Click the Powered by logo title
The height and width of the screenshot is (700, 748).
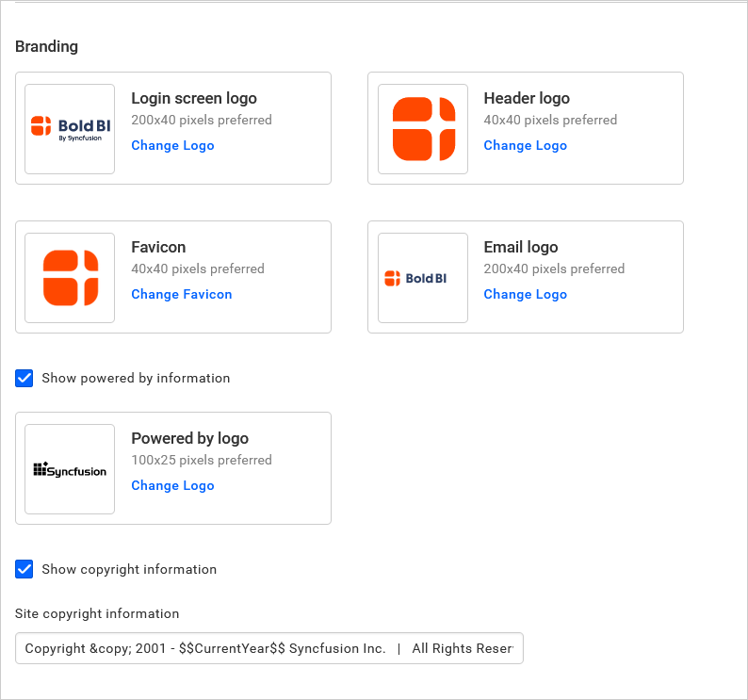click(190, 438)
